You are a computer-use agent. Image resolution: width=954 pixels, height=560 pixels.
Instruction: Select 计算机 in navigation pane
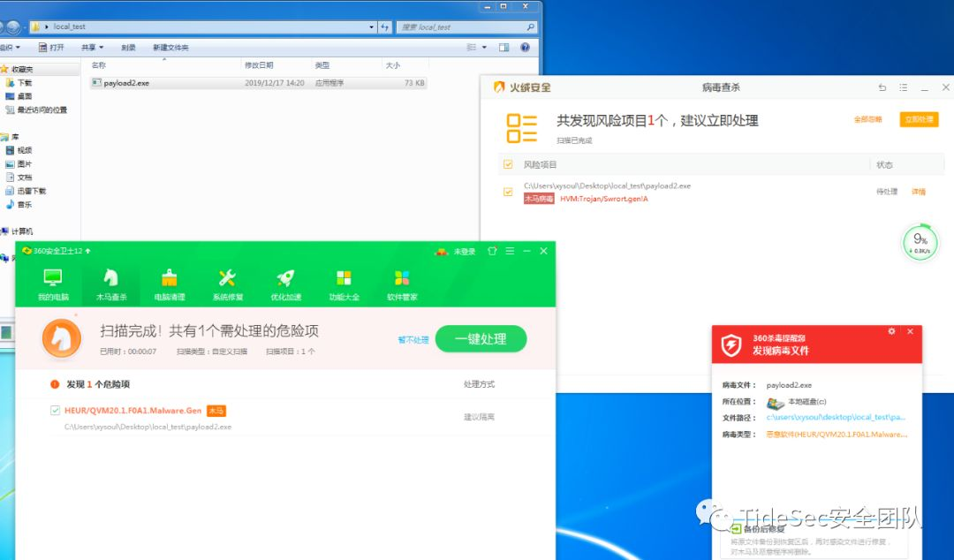(x=18, y=231)
